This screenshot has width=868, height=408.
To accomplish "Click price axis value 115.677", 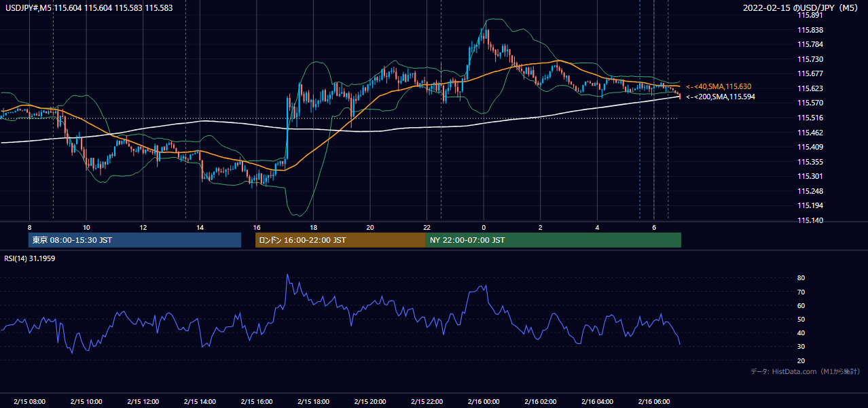I will point(811,73).
